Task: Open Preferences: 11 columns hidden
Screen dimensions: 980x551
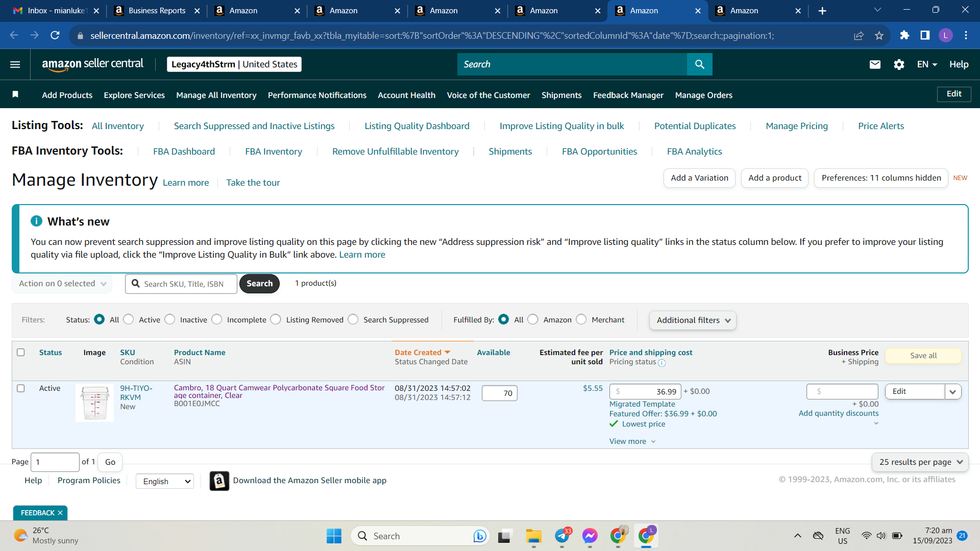Action: [x=881, y=178]
